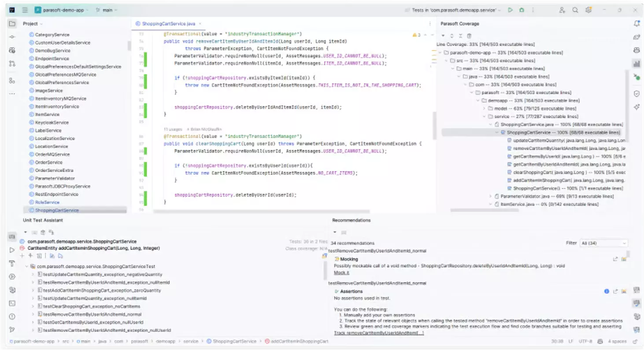Open the Code With Me icon
The width and height of the screenshot is (644, 350).
[563, 10]
